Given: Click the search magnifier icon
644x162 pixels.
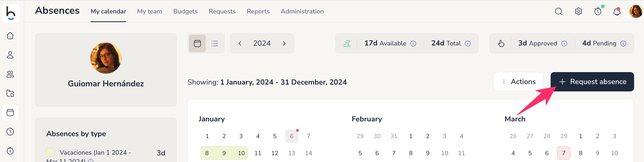Looking at the screenshot, I should (x=558, y=11).
